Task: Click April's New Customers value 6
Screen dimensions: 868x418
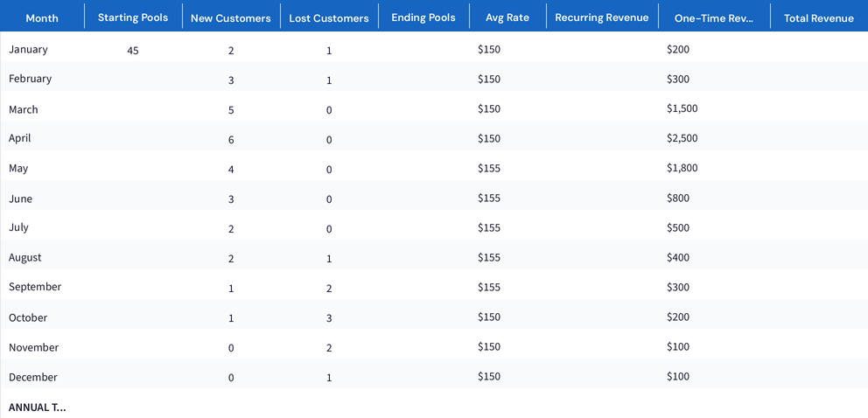Action: [x=231, y=140]
